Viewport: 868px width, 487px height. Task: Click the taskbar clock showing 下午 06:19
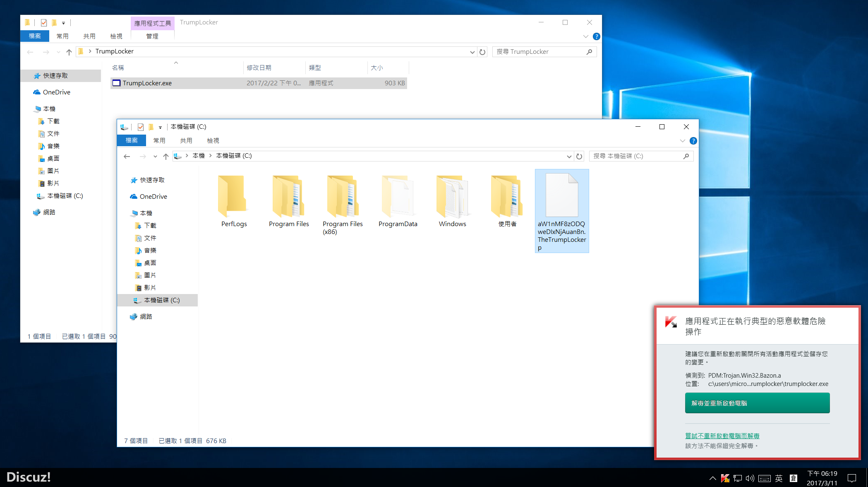coord(822,478)
